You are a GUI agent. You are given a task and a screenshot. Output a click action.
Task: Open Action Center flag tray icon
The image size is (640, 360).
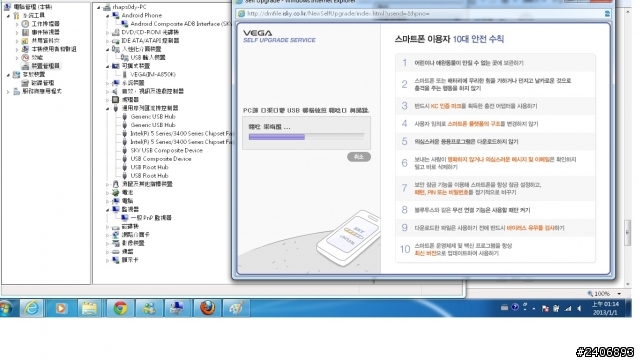pos(545,309)
